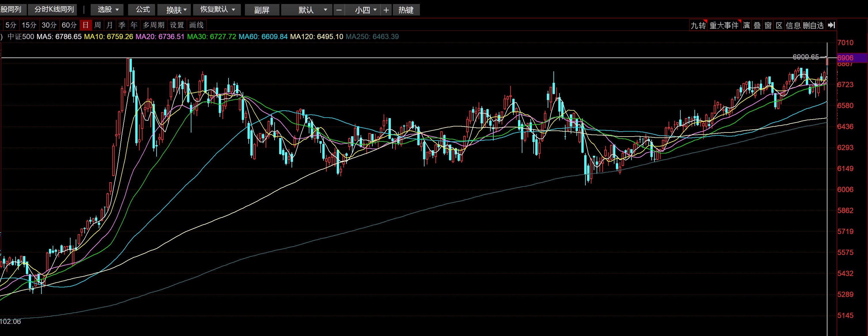Expand the 恢复默认 dropdown
Viewport: 868px width, 336px height.
[x=217, y=10]
